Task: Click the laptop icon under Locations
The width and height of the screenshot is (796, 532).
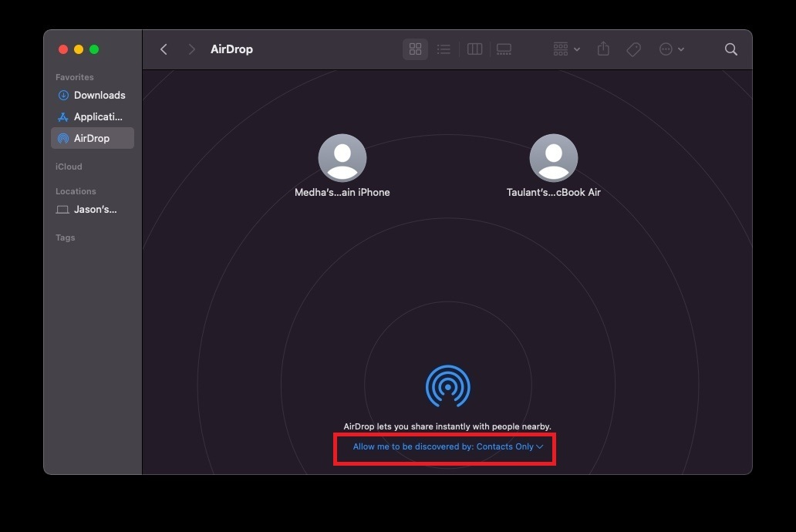Action: (62, 210)
